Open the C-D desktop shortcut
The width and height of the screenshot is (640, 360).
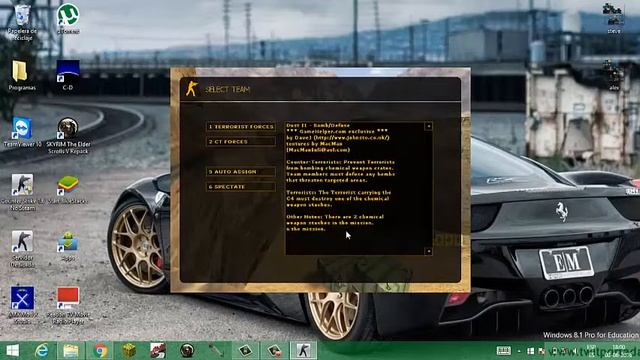coord(68,75)
